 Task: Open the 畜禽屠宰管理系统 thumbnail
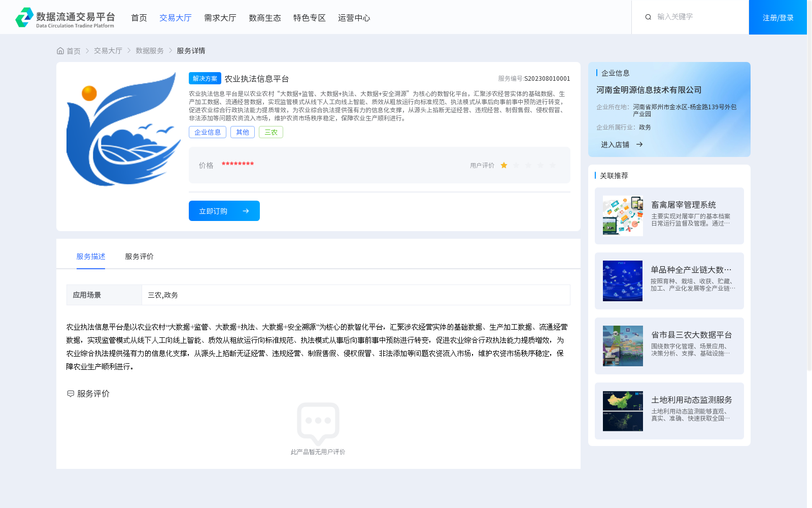(x=623, y=216)
